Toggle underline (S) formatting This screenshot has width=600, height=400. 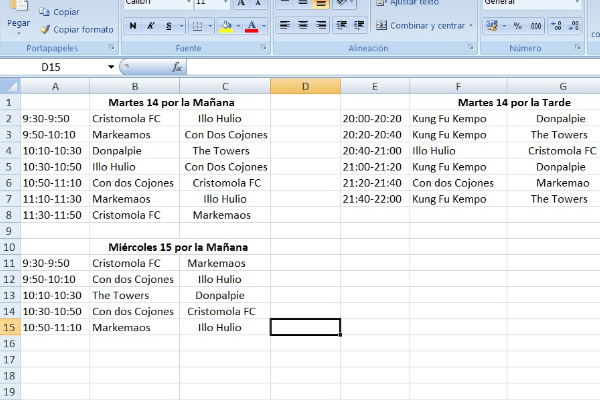tap(168, 26)
